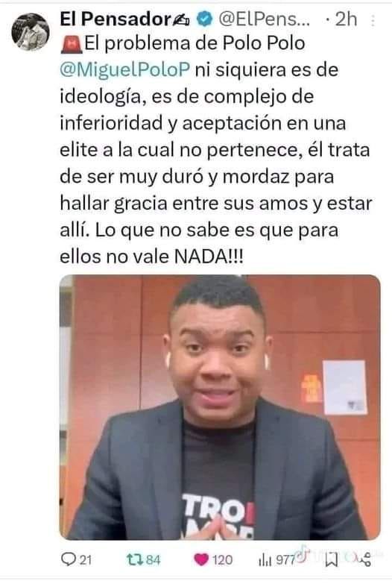Click the tweet text body to expand

tap(216, 150)
